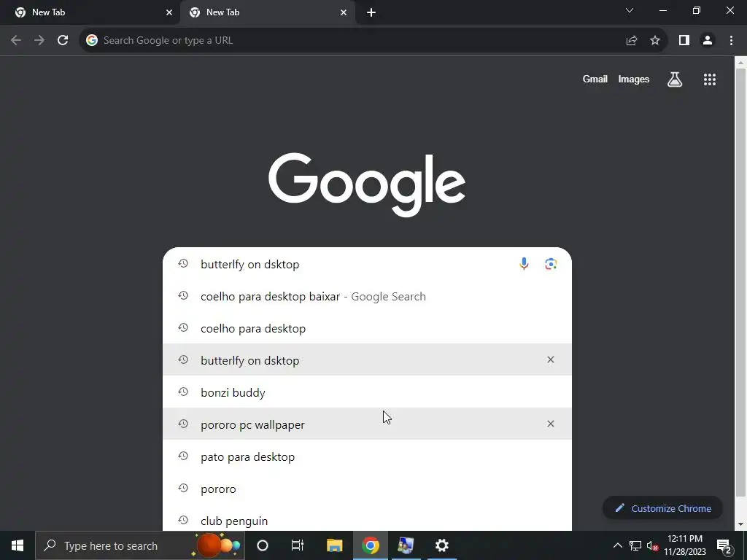This screenshot has width=747, height=560.
Task: Remove highlighted 'butterlfy on dsktop' suggestion
Action: pos(551,359)
